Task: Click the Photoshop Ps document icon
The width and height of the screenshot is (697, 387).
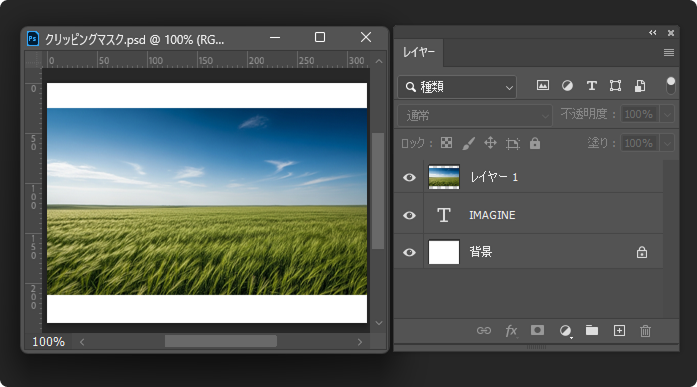Action: [32, 39]
